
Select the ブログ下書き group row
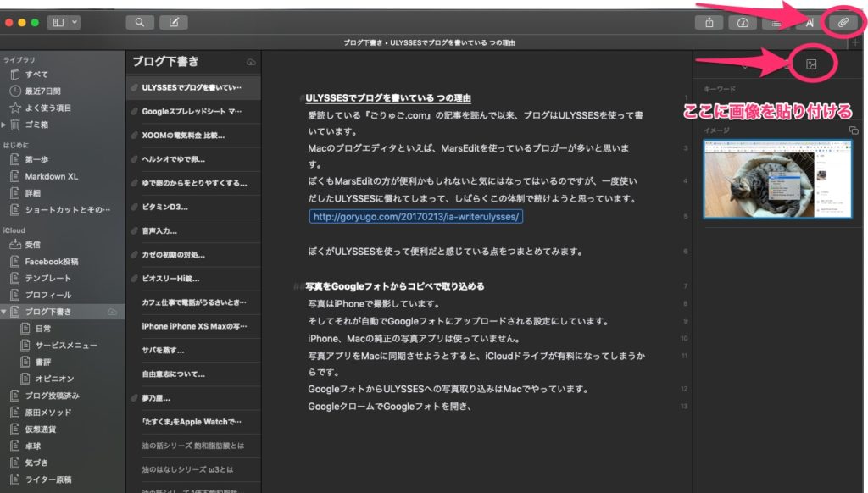pyautogui.click(x=62, y=312)
